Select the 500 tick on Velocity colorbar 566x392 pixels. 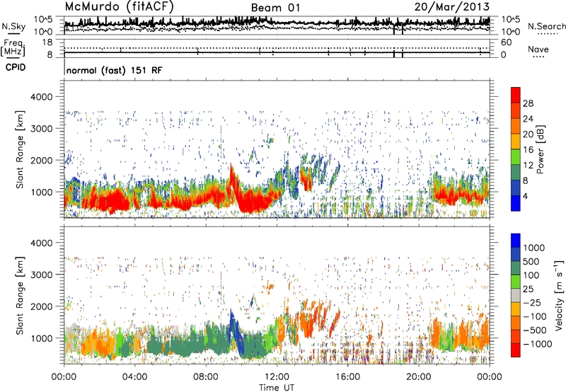(x=531, y=261)
